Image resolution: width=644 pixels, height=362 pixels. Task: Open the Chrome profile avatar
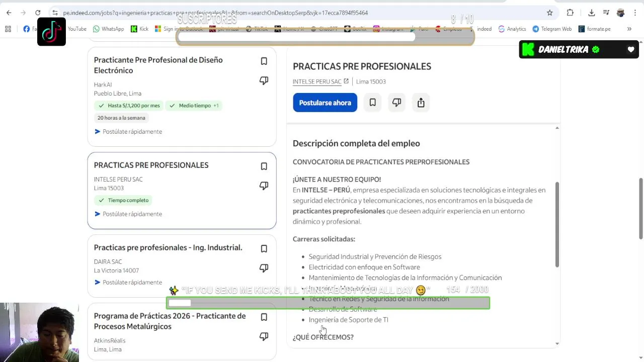coord(621,13)
